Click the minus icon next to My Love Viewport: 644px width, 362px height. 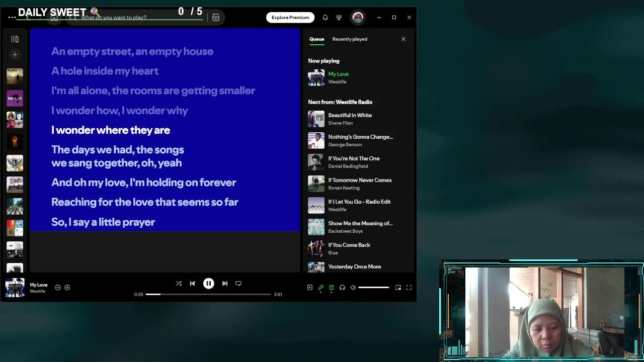coord(58,288)
